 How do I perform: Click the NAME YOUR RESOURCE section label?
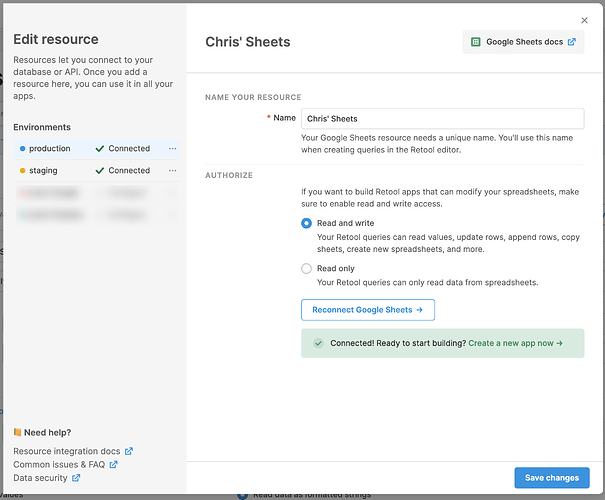pyautogui.click(x=253, y=97)
